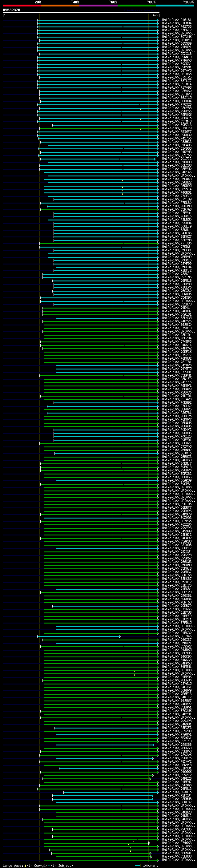Click the purple ~60% identity legend segment
Viewport: 197px width, 868px height.
tap(99, 6)
